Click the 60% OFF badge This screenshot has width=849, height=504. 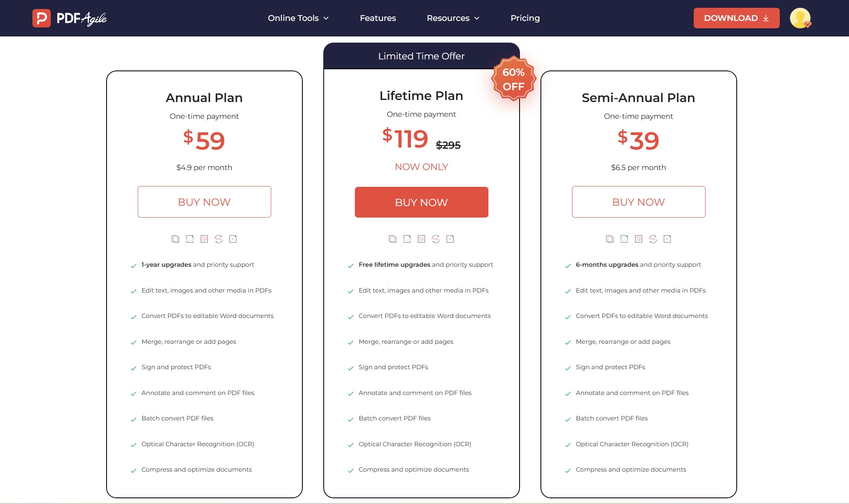click(513, 79)
